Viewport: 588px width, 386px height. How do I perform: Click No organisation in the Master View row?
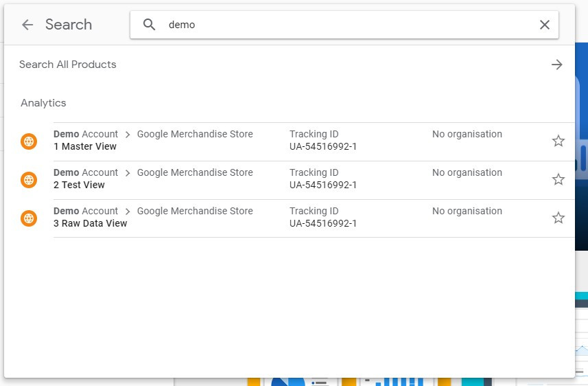[467, 134]
